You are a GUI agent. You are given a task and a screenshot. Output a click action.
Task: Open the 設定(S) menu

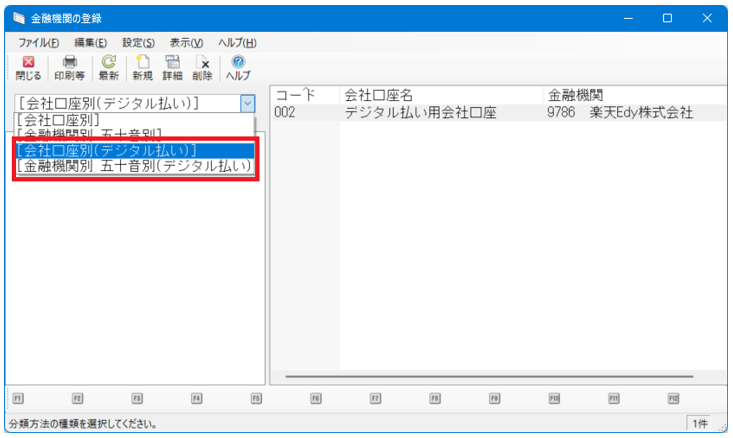pyautogui.click(x=139, y=43)
